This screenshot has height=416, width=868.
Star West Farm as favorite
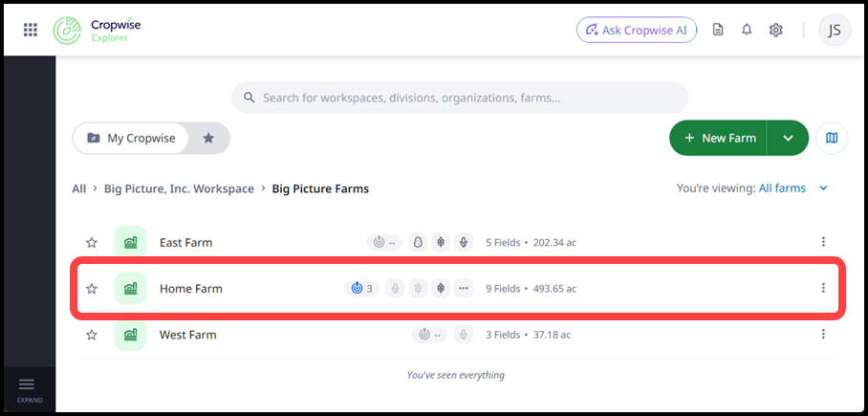coord(92,335)
